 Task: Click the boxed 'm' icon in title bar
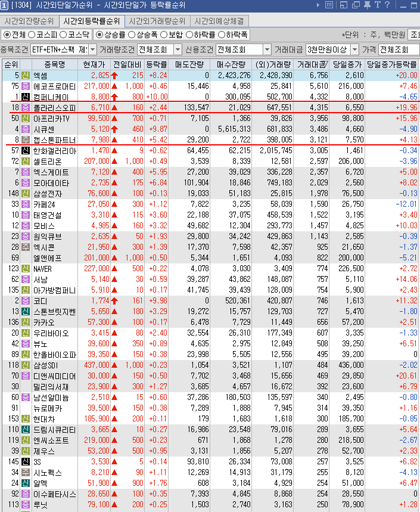pos(329,5)
